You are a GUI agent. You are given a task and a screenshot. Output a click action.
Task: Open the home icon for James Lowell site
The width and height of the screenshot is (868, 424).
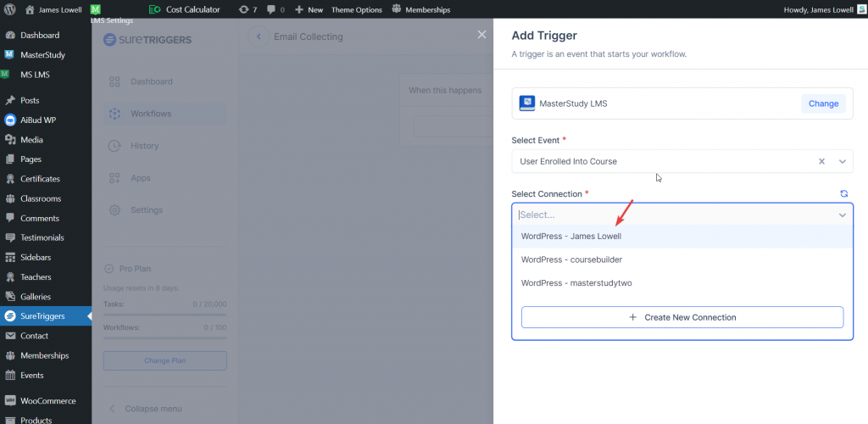(30, 9)
